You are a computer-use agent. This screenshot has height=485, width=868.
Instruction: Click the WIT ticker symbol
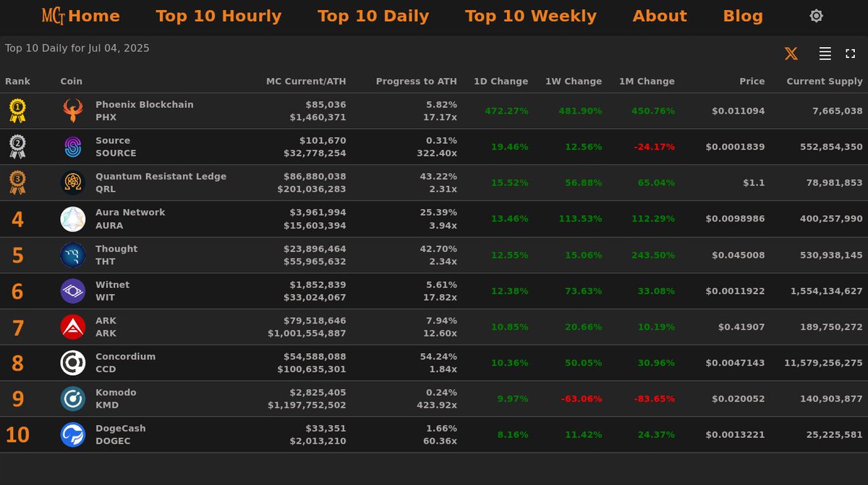click(105, 298)
